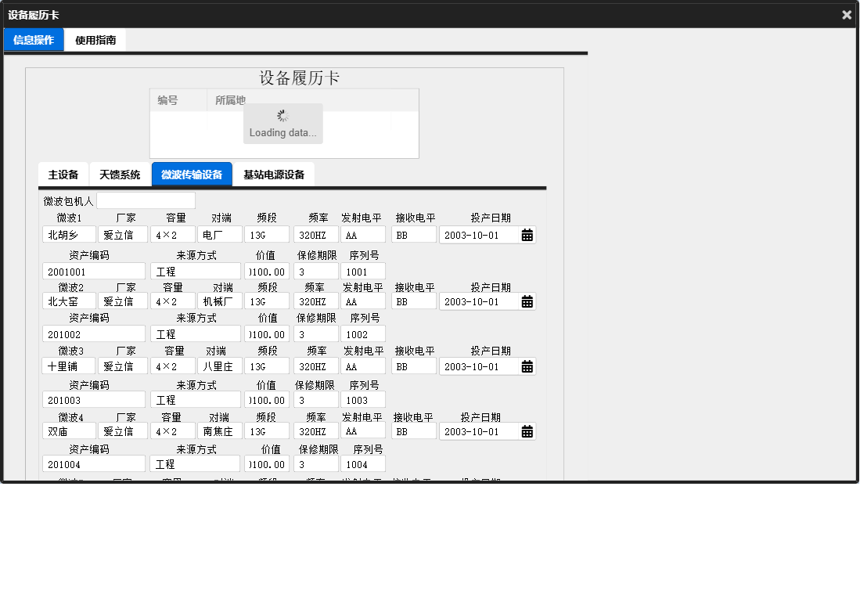Screen dimensions: 860x616
Task: Open calendar picker for 微波3 投产日期
Action: coord(527,366)
